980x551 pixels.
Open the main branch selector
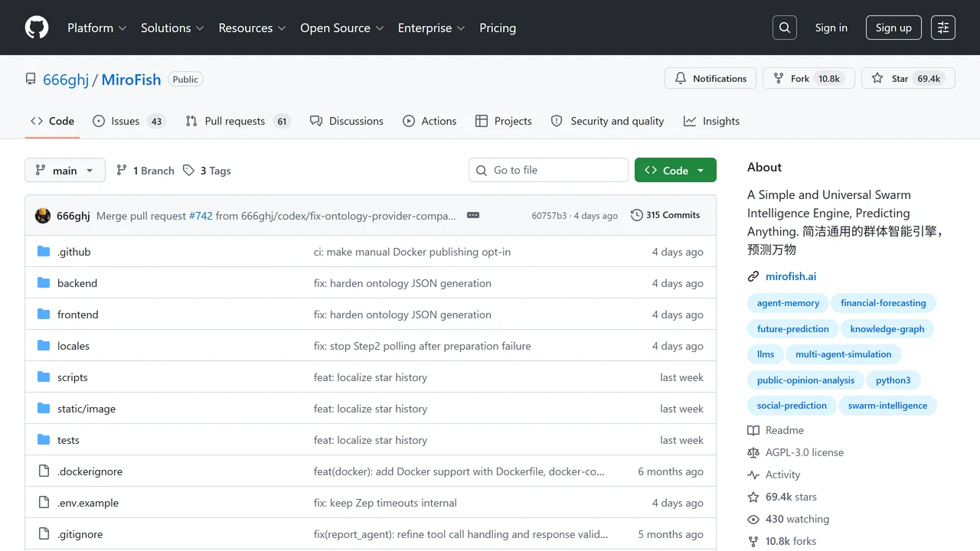[x=64, y=170]
